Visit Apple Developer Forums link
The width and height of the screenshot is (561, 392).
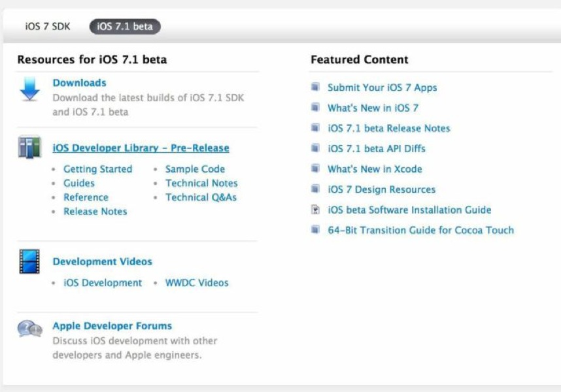click(x=112, y=326)
